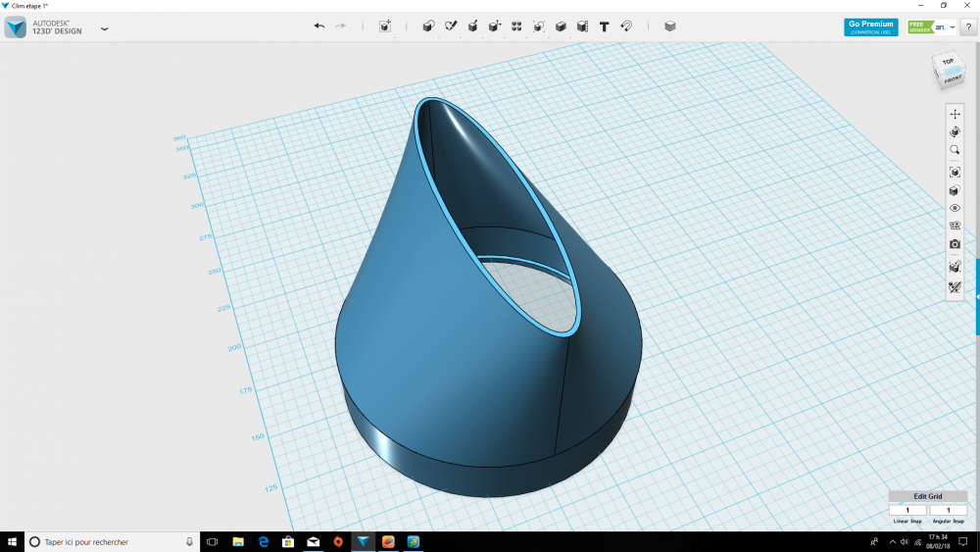Select the Sketch tool icon
This screenshot has height=552, width=980.
[451, 26]
